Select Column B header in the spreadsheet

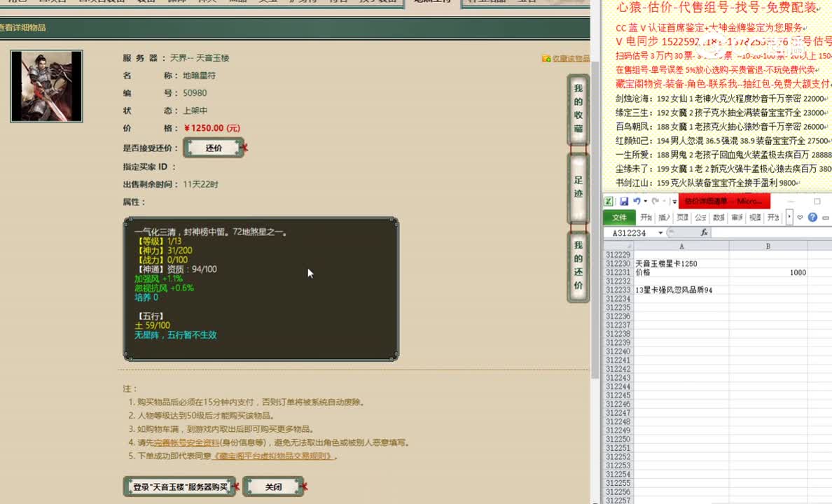click(768, 246)
